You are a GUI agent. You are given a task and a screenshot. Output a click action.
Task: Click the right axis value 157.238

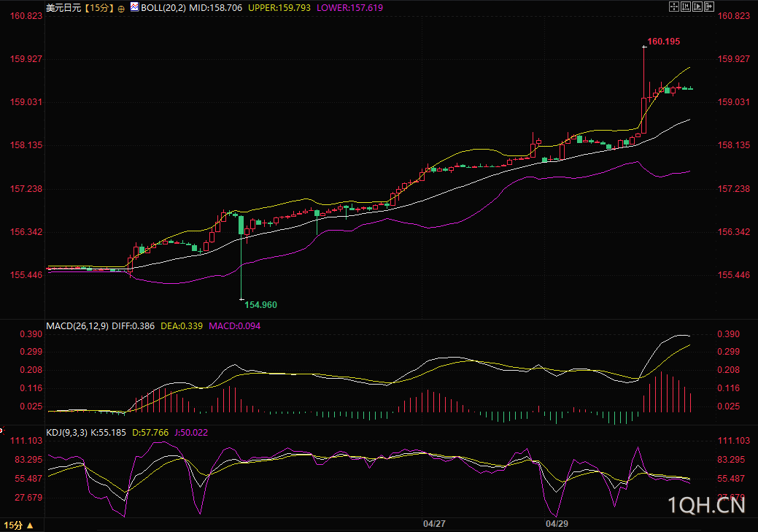tap(734, 188)
